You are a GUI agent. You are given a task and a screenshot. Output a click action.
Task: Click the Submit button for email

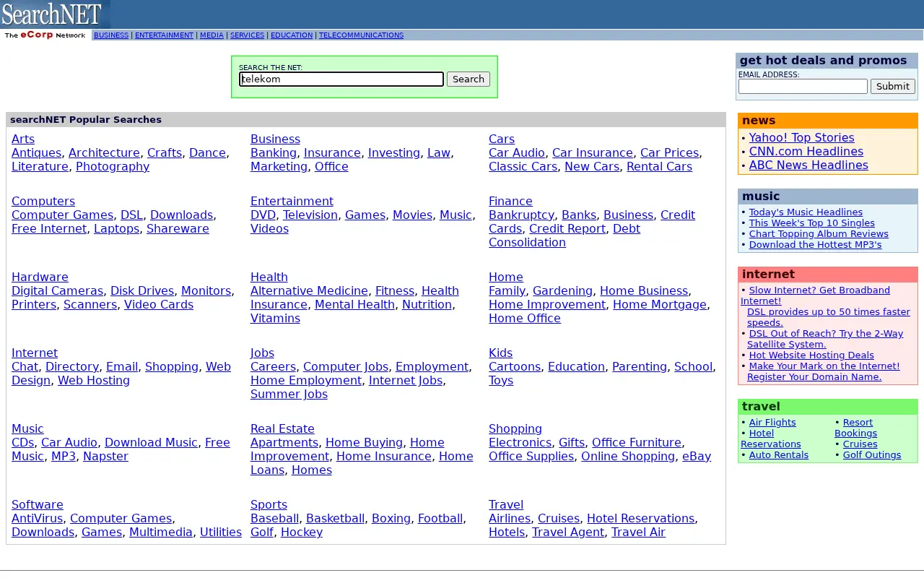pos(893,87)
